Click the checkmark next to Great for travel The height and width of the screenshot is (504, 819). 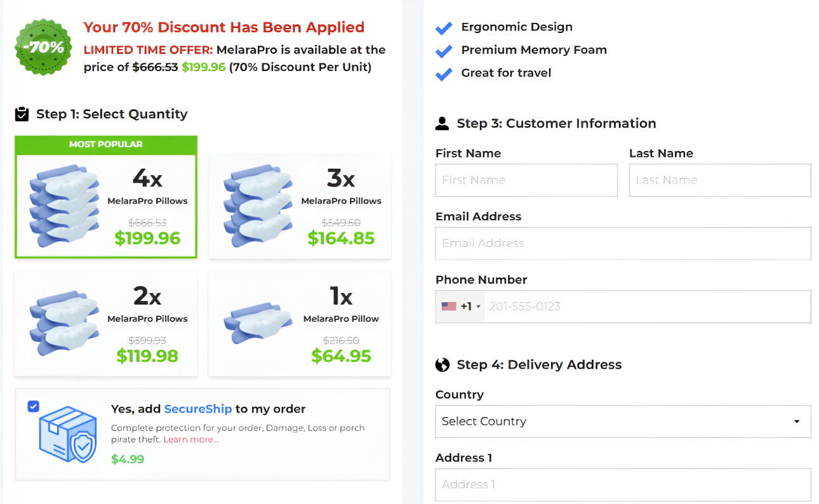click(x=444, y=74)
